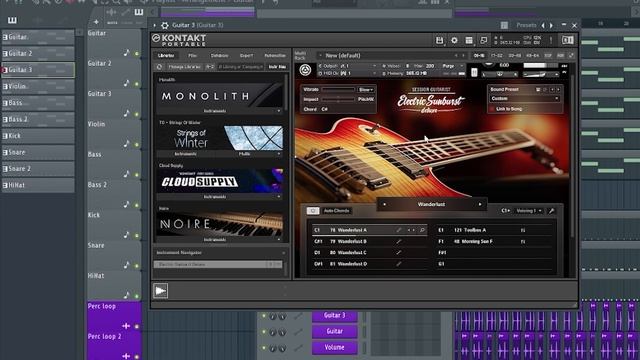Mute the Guitar playlist track green light
This screenshot has height=360, width=640.
click(x=137, y=54)
